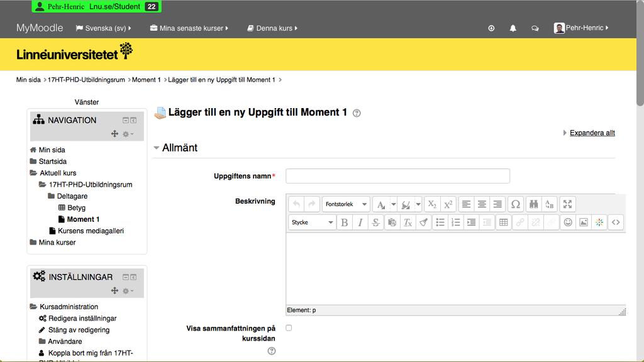The height and width of the screenshot is (362, 644).
Task: Click the circled arrow icon in navbar
Action: coord(491,28)
